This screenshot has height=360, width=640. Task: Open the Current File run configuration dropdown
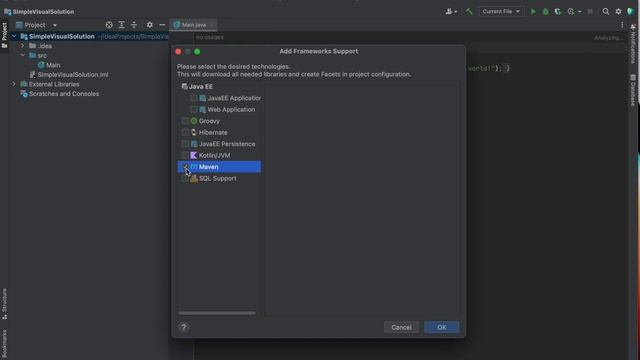pos(501,11)
